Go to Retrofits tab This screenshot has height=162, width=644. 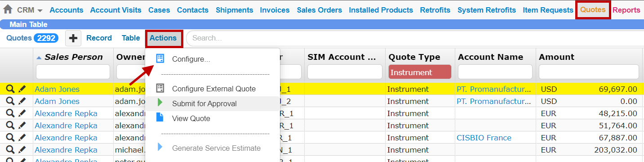point(435,10)
